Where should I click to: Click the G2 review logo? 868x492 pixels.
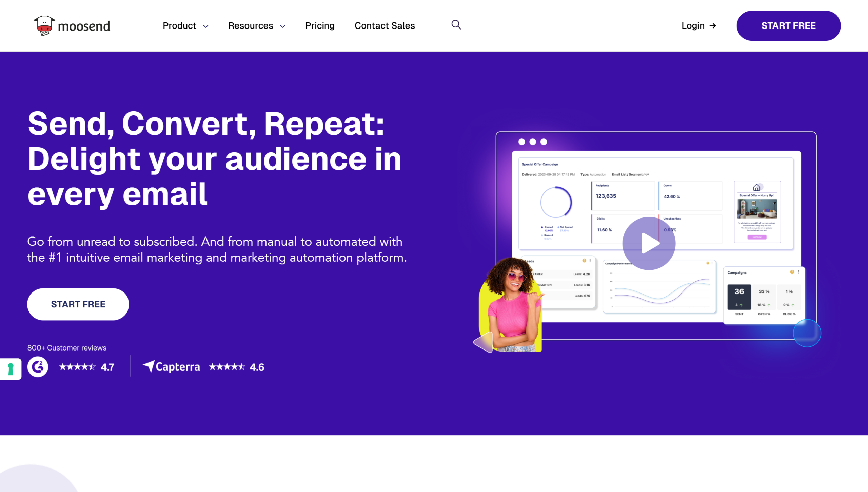coord(38,367)
